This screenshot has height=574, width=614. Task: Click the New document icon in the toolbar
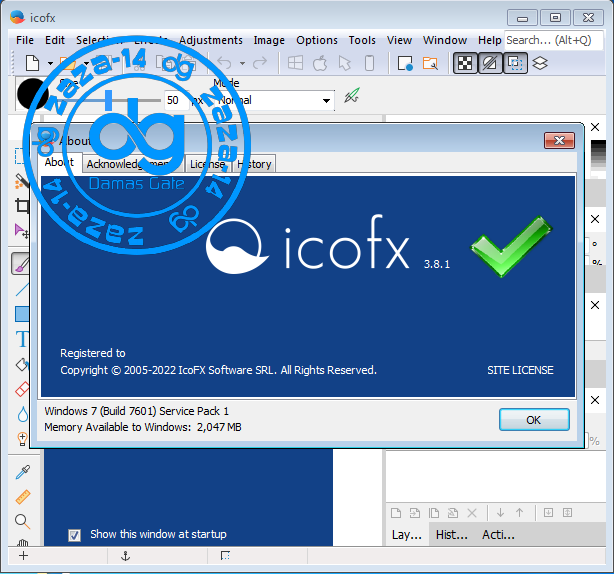[32, 63]
